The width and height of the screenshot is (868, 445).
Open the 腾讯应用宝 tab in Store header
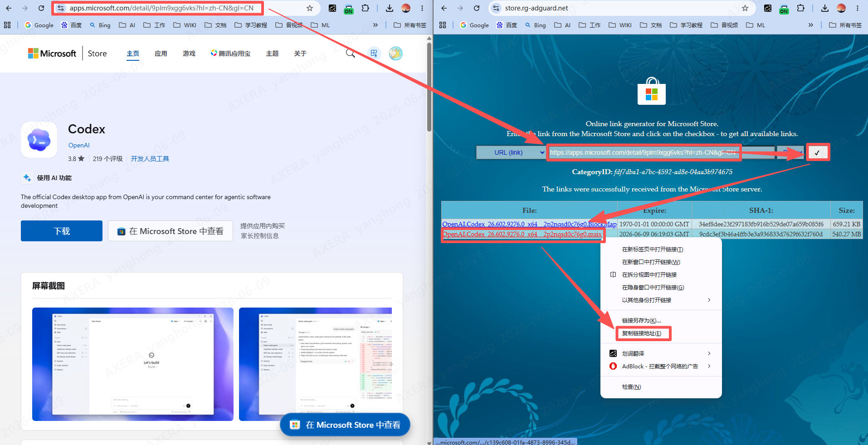(230, 54)
